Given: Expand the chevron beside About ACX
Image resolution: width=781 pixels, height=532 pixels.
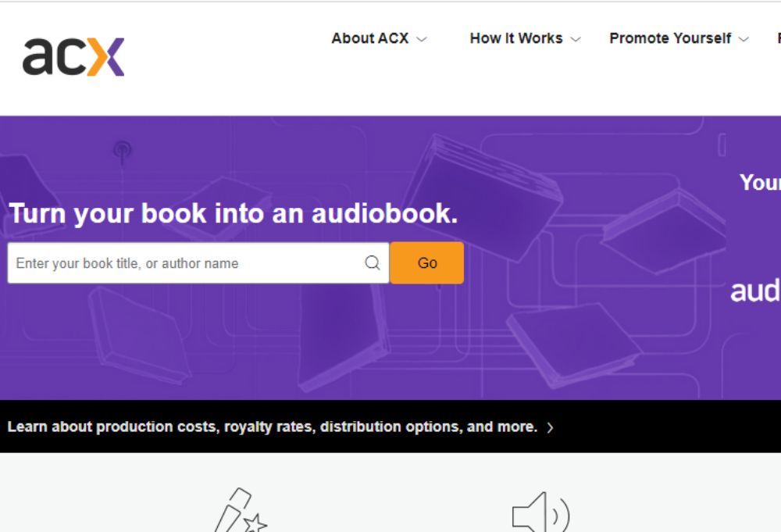Looking at the screenshot, I should pos(422,39).
